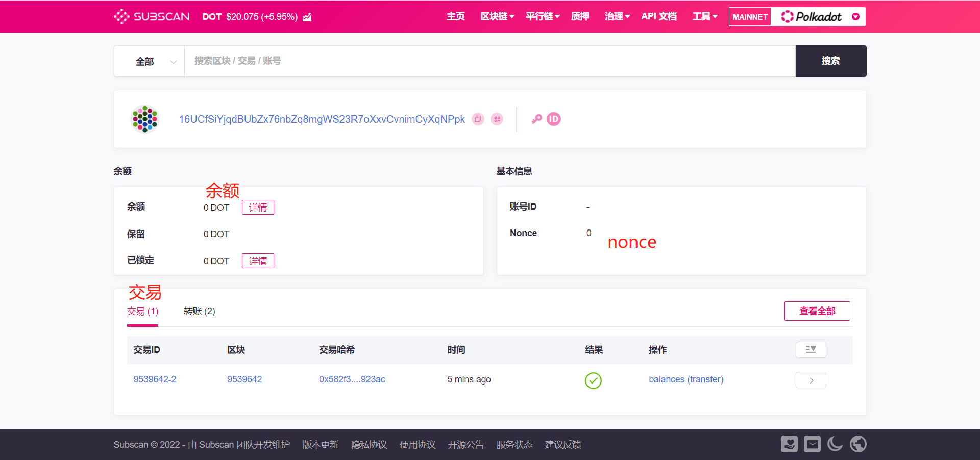The width and height of the screenshot is (980, 460).
Task: Click the donate heart-in-hand footer icon
Action: 789,444
